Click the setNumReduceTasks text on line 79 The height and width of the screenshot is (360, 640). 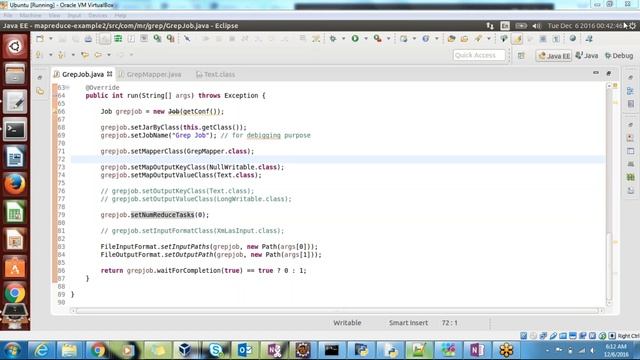click(162, 215)
